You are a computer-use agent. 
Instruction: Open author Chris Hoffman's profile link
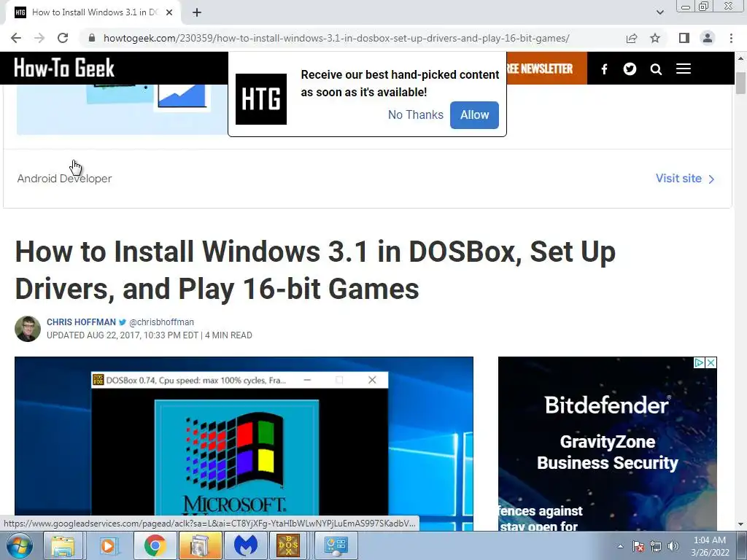[x=81, y=322]
